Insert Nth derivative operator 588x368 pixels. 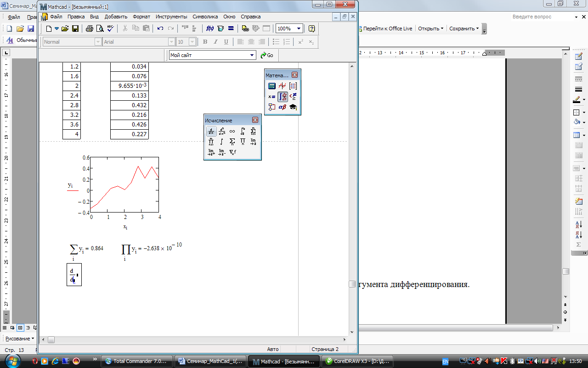(222, 131)
